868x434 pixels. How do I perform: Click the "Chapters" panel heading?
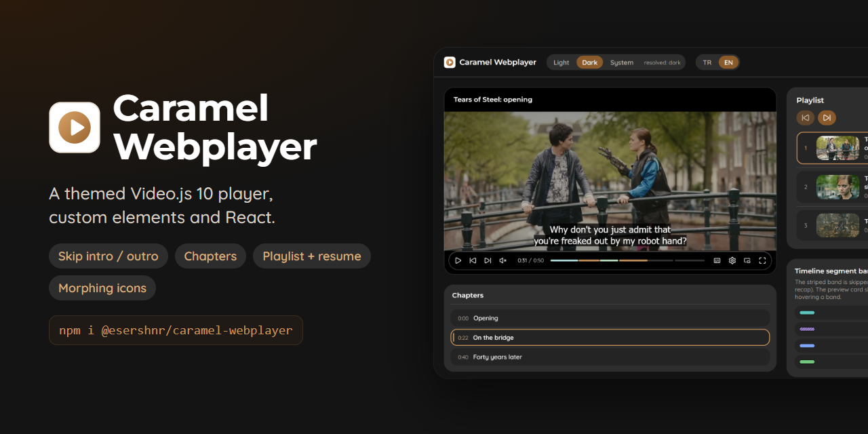[468, 296]
